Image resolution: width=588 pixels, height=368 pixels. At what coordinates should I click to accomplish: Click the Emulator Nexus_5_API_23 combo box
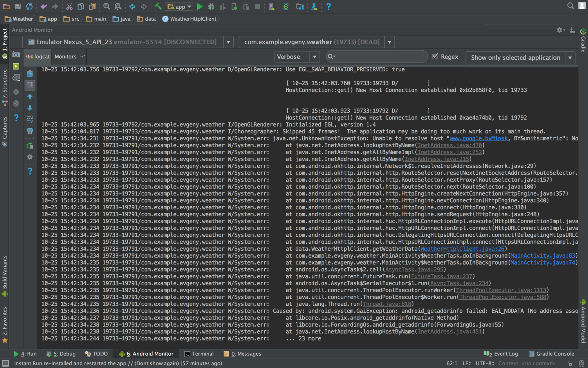[x=128, y=42]
